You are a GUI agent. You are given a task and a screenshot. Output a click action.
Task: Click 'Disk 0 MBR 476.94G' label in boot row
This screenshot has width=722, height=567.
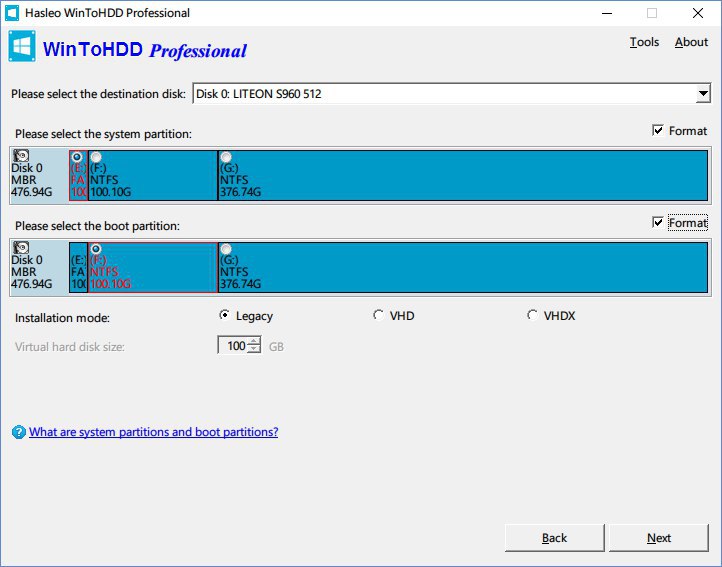[x=31, y=272]
